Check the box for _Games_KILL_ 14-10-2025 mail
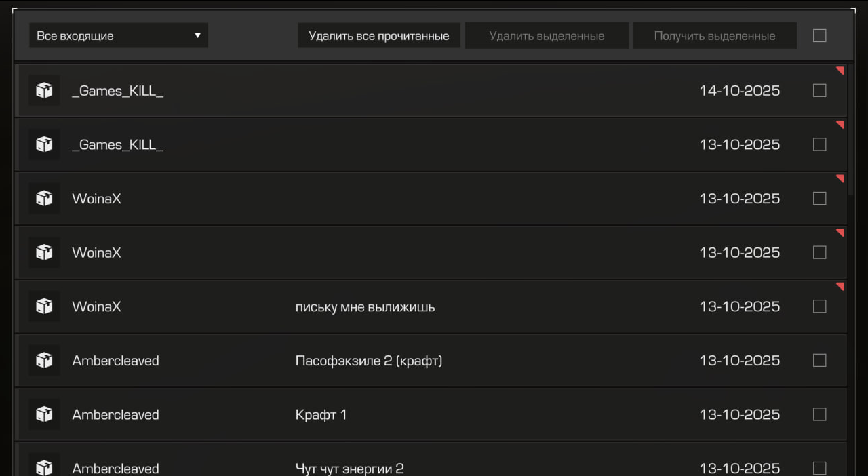This screenshot has height=476, width=868. click(x=819, y=91)
